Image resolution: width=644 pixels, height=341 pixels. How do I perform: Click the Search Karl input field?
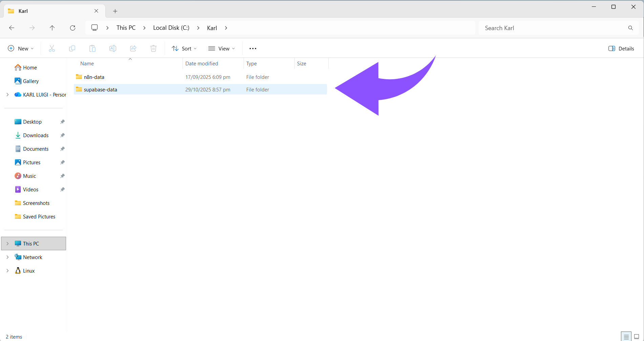tap(554, 28)
